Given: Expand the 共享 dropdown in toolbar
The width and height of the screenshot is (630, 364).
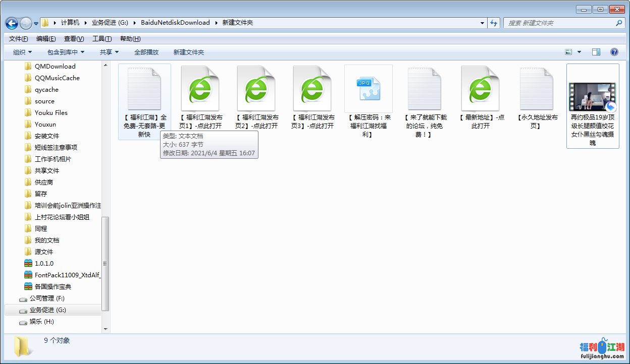Looking at the screenshot, I should [109, 52].
